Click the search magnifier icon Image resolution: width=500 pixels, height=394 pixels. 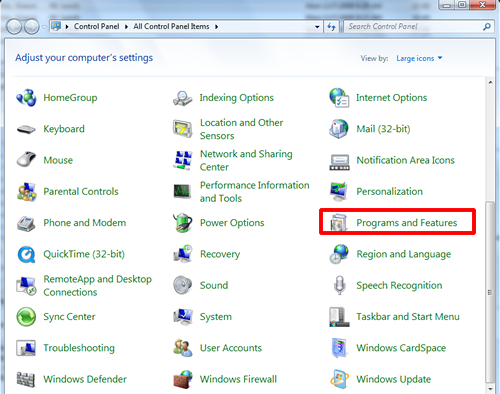tap(487, 27)
